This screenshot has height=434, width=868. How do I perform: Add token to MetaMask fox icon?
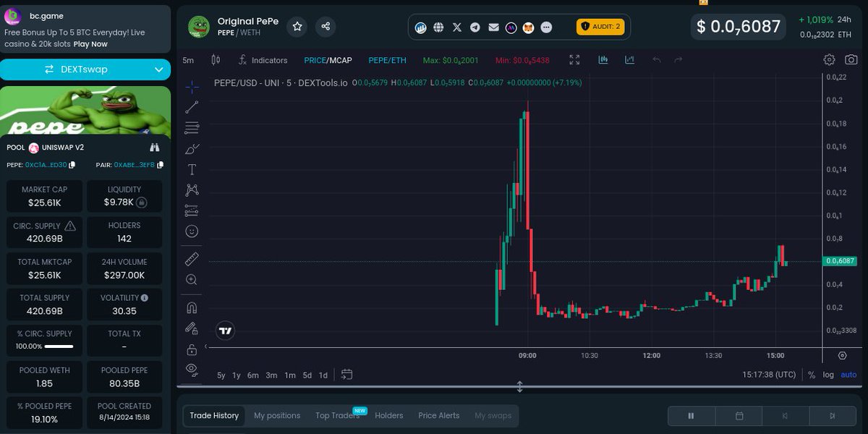pos(529,27)
